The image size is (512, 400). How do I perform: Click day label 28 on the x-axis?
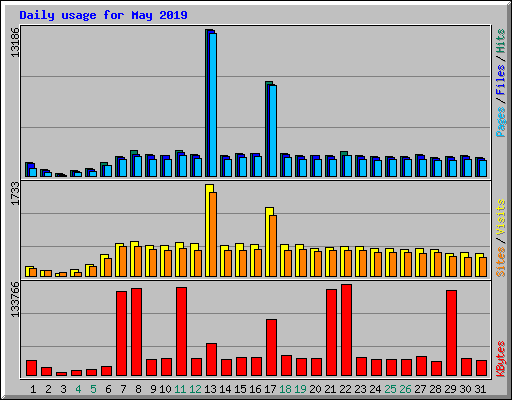point(435,389)
